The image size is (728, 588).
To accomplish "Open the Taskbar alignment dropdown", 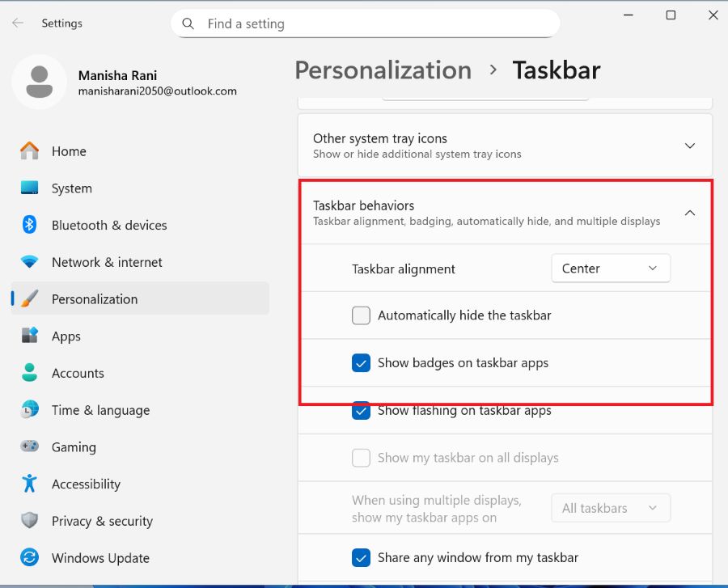I will 610,268.
